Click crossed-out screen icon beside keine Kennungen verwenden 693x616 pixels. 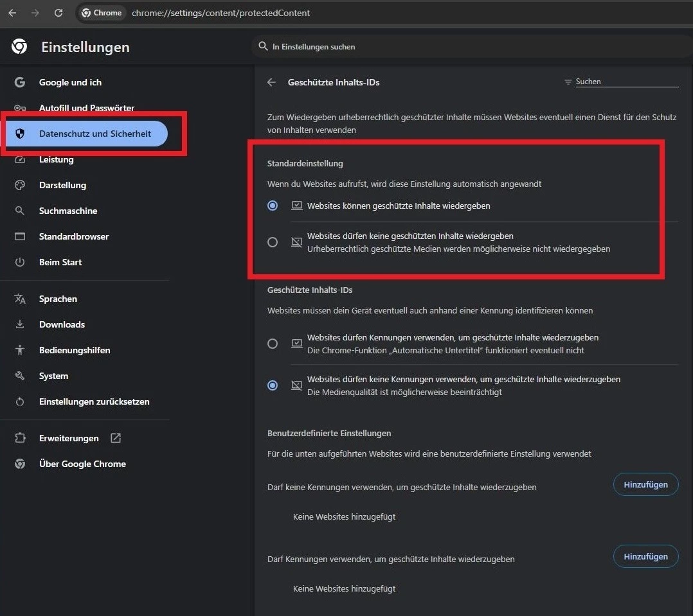pyautogui.click(x=296, y=385)
